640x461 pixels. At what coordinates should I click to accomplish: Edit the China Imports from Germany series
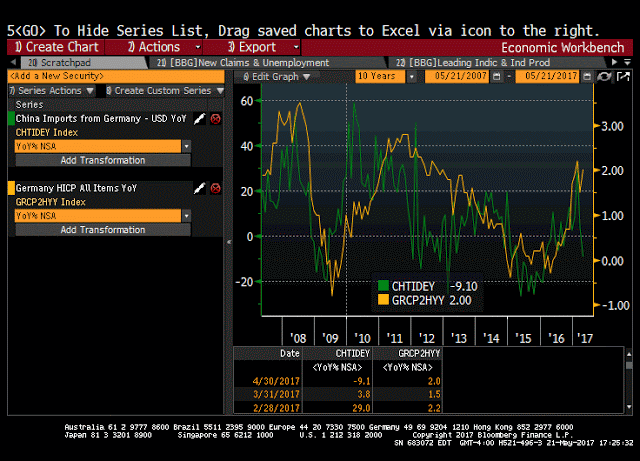pyautogui.click(x=199, y=119)
